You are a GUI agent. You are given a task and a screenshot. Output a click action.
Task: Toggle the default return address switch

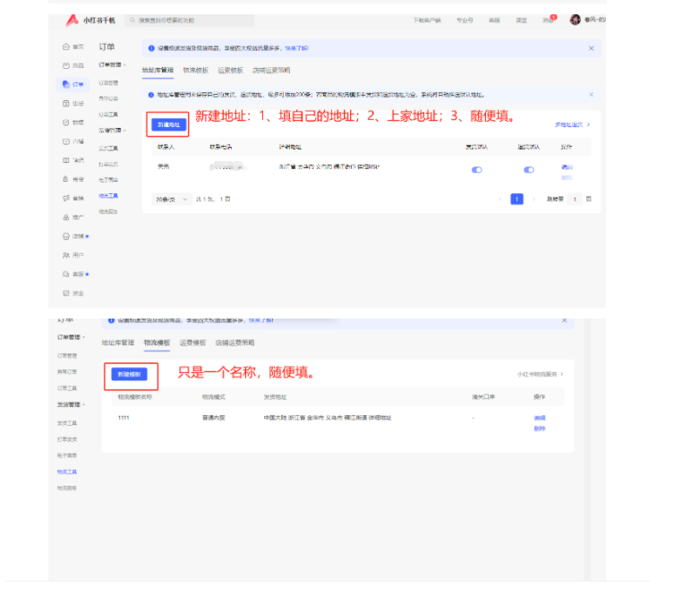click(x=529, y=169)
